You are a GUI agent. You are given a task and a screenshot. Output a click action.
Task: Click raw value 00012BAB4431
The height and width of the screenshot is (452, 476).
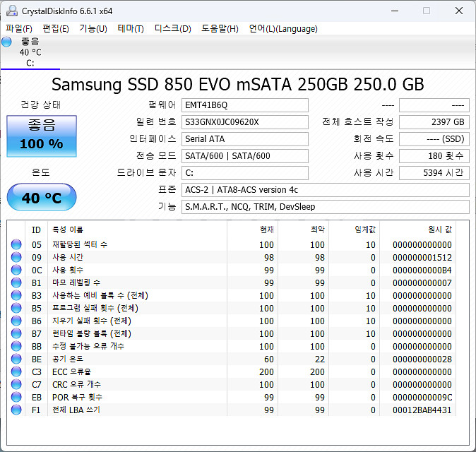point(422,410)
